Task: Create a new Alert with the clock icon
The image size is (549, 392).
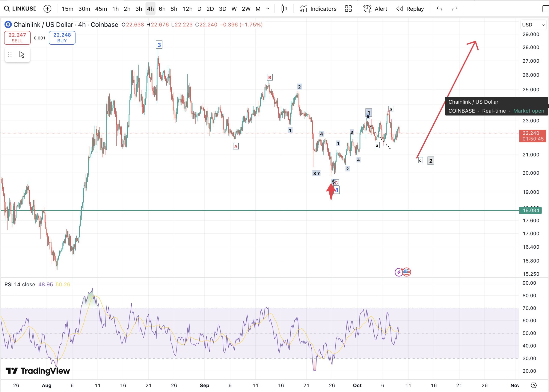Action: tap(375, 9)
